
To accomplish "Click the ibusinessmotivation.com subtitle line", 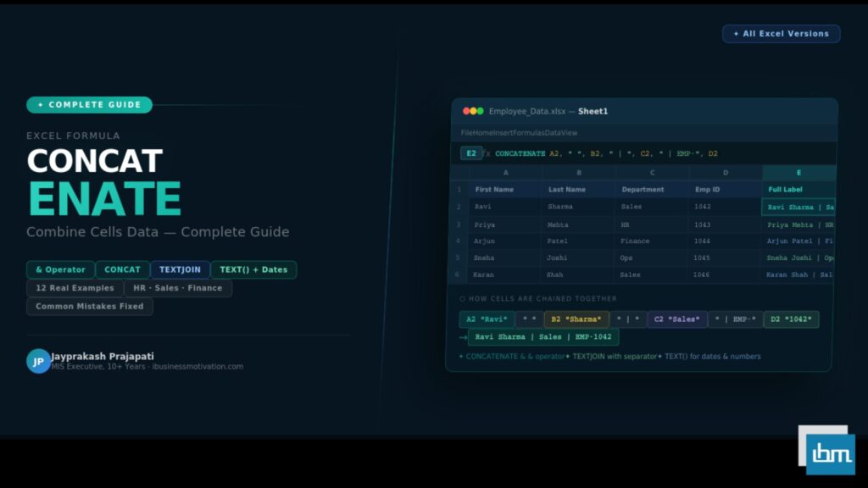I will [x=147, y=366].
